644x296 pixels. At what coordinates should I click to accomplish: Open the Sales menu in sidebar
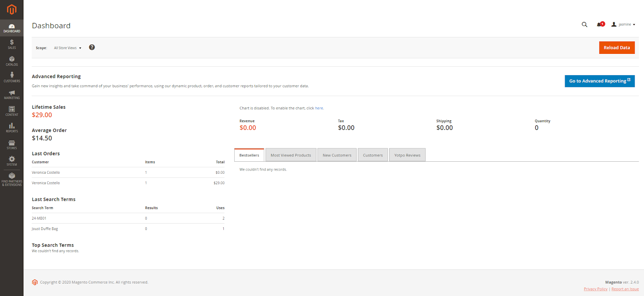12,44
